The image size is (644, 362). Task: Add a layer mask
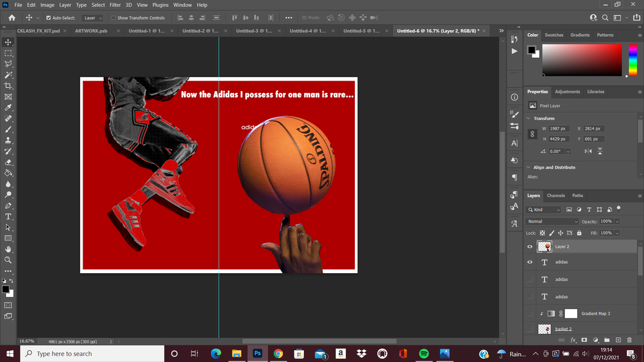pyautogui.click(x=584, y=340)
